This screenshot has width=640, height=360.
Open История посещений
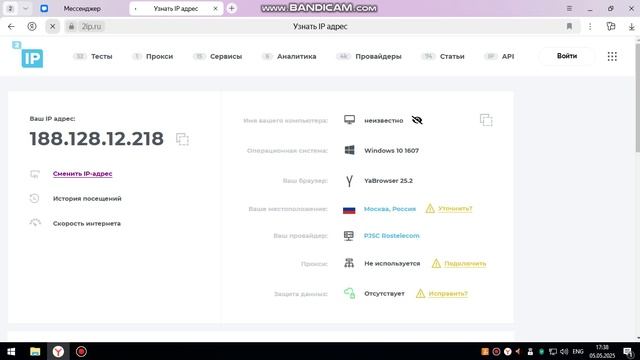[x=87, y=198]
